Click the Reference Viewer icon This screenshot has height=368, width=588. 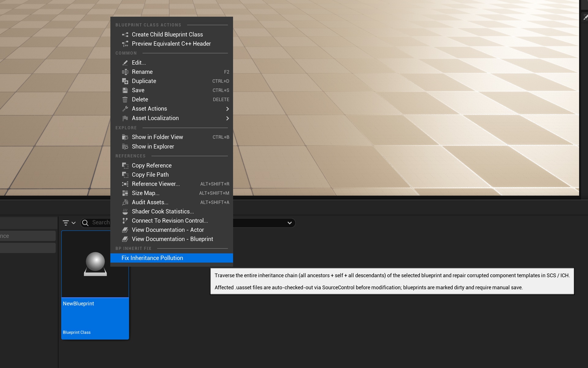(125, 184)
